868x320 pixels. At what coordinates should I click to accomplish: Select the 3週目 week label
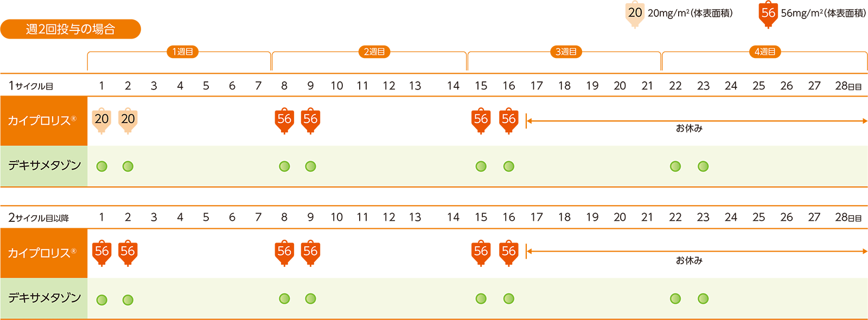coord(566,52)
